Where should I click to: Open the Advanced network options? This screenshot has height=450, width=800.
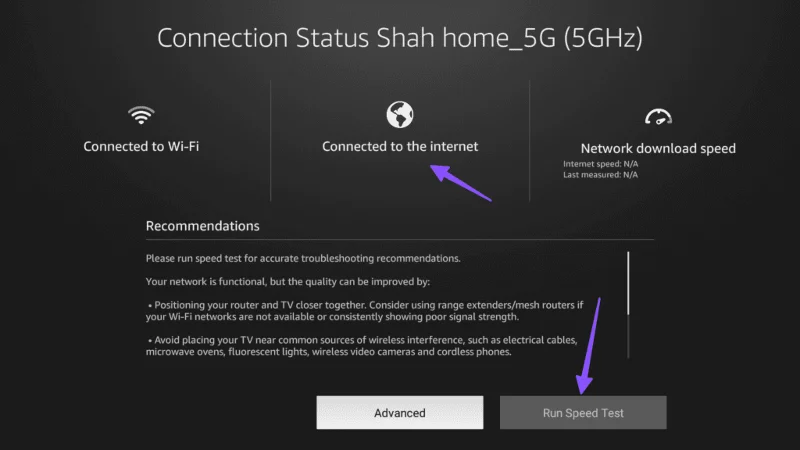399,412
